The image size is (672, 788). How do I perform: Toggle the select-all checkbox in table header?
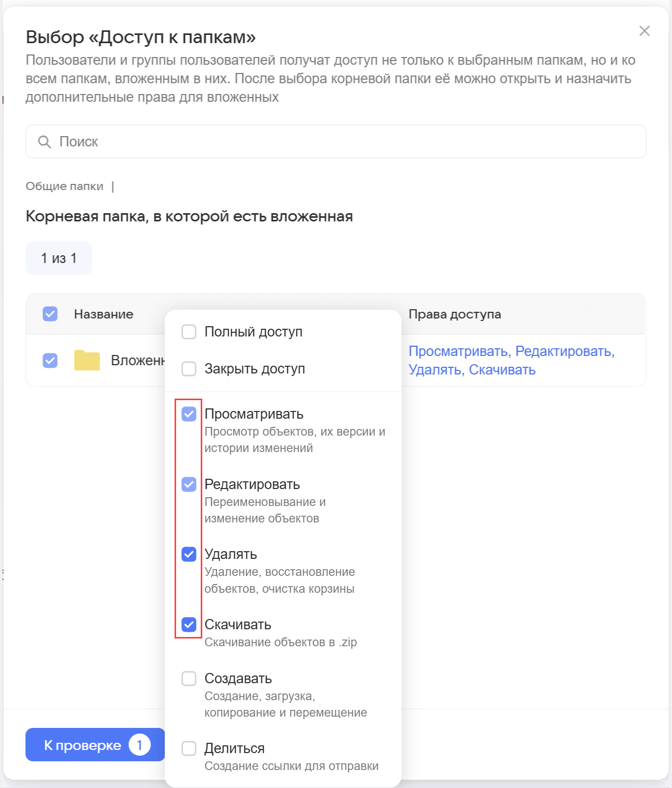(x=50, y=314)
